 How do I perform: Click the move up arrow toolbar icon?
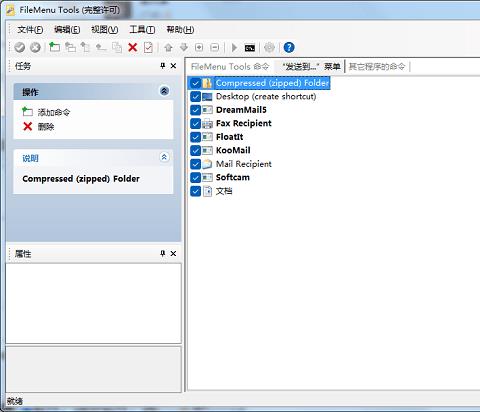click(168, 48)
